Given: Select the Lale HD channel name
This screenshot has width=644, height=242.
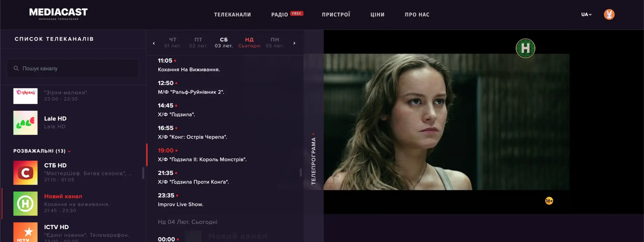Looking at the screenshot, I should [x=55, y=119].
